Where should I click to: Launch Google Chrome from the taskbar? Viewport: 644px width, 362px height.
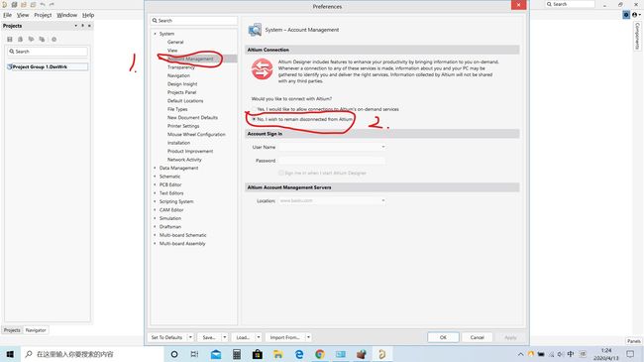[320, 354]
